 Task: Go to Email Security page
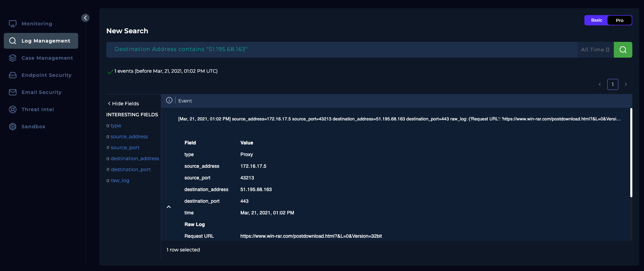pos(41,92)
